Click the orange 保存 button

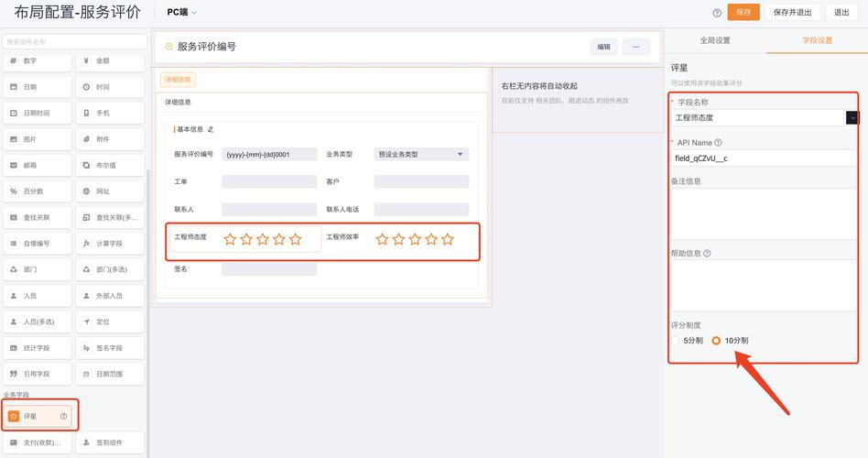point(743,13)
